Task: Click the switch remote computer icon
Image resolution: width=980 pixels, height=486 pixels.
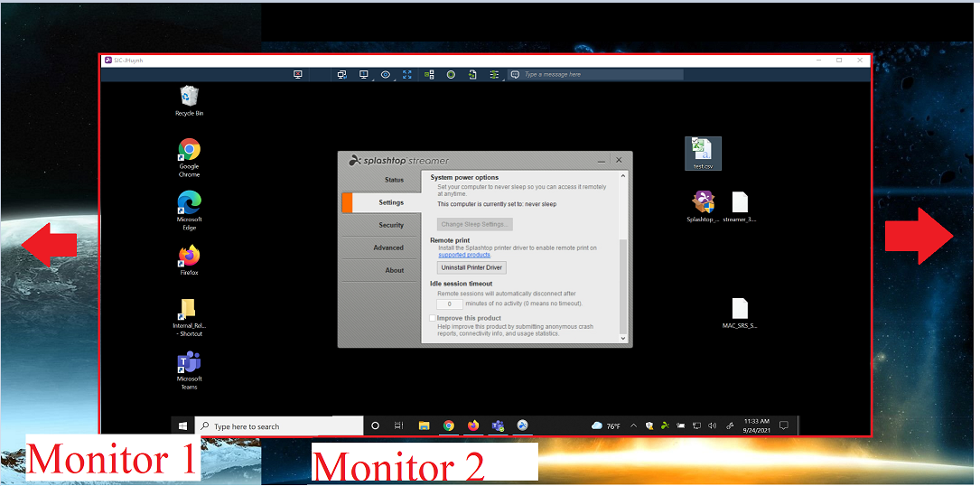Action: pyautogui.click(x=342, y=74)
